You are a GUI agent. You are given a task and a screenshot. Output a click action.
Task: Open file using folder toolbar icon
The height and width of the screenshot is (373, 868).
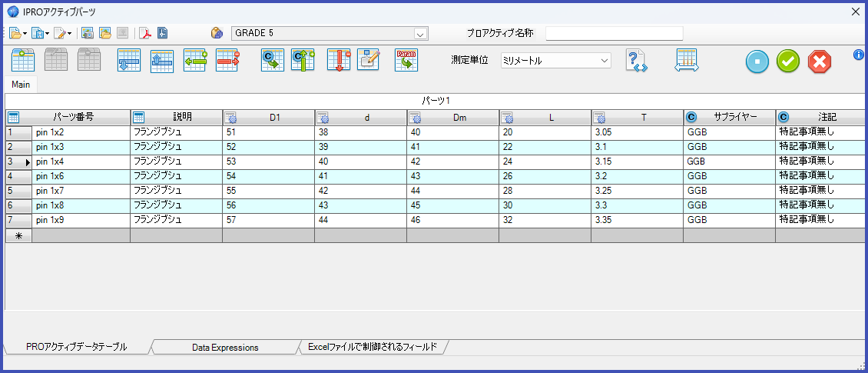click(15, 33)
